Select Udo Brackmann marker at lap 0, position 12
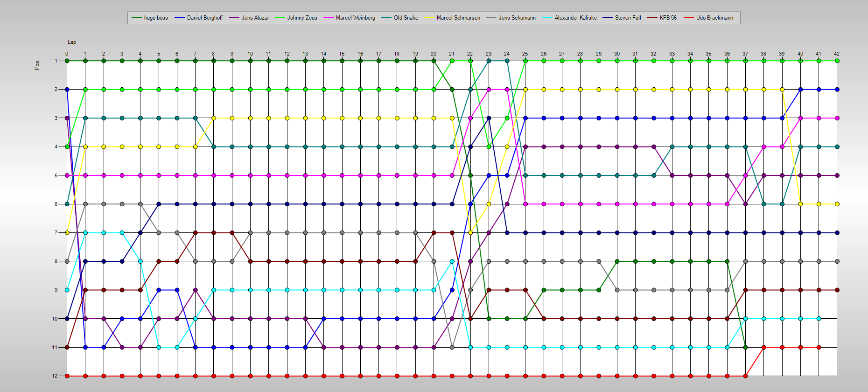Viewport: 868px width, 392px height. [x=67, y=376]
